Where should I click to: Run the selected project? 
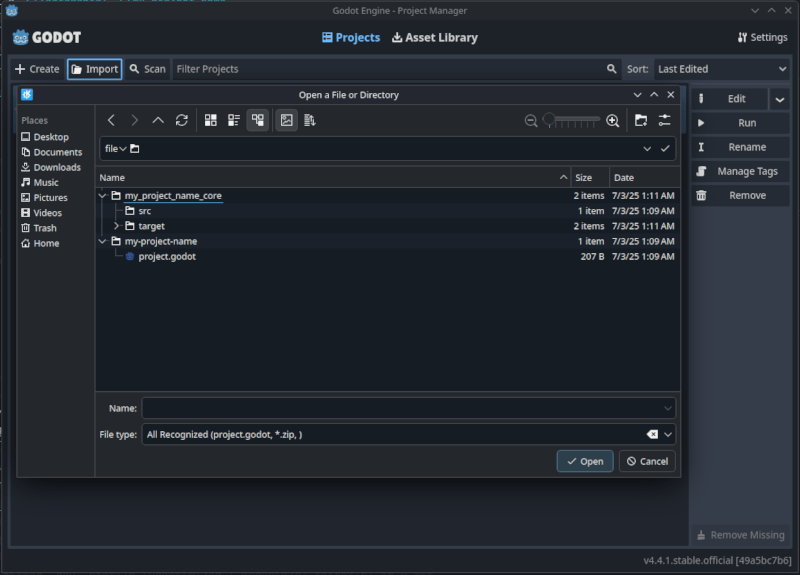point(740,123)
